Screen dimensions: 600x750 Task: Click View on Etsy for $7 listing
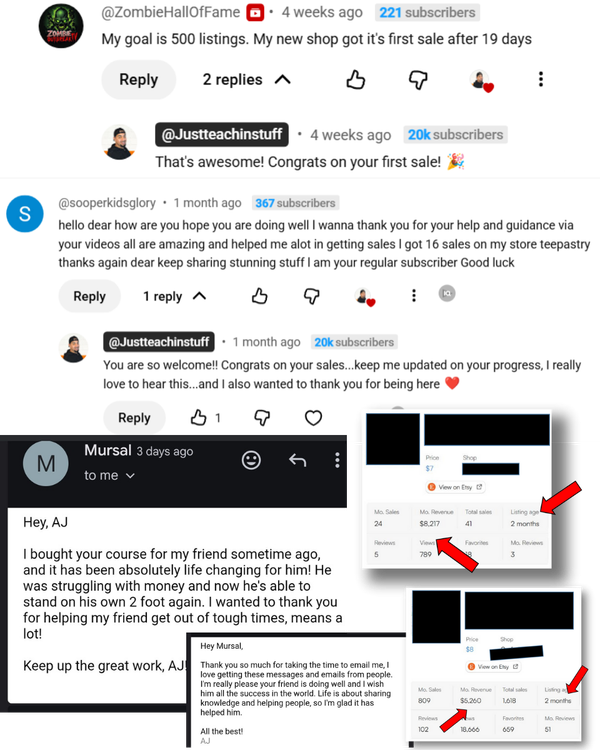(456, 487)
